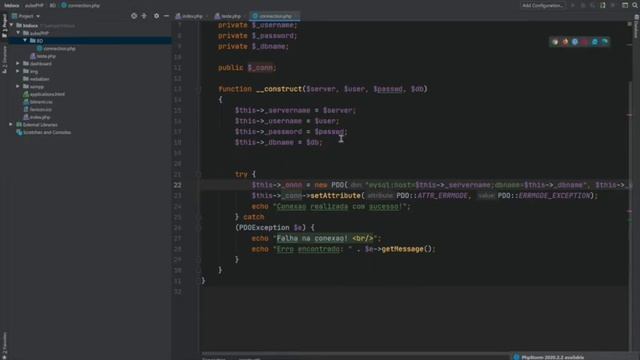Open in Internet Explorer icon in editor
Screen dimensions: 640x360
[x=595, y=42]
